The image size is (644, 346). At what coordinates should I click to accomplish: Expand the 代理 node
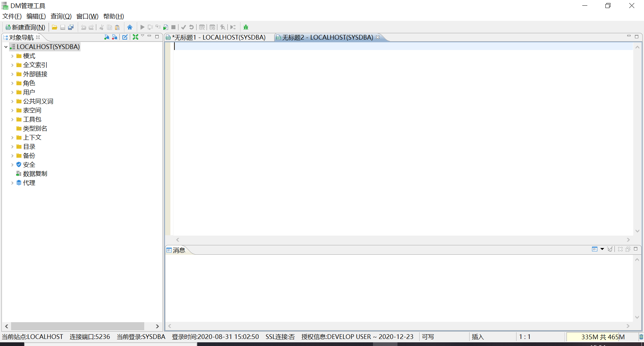(x=12, y=183)
